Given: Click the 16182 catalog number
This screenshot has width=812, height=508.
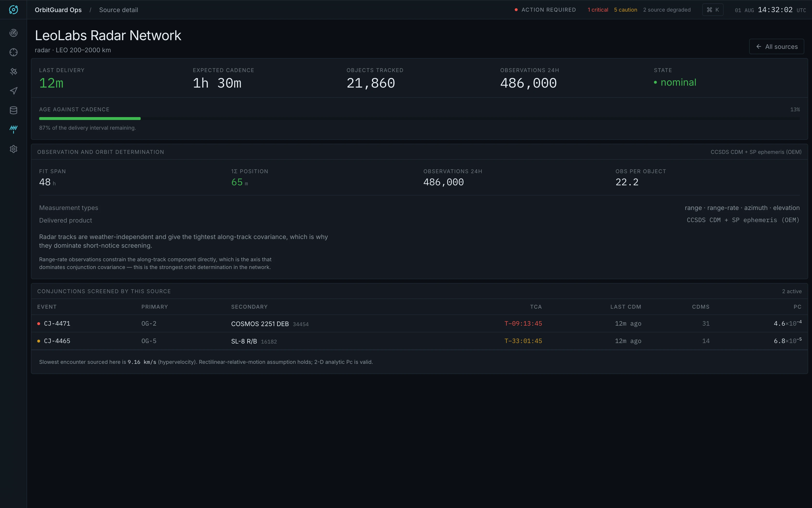Looking at the screenshot, I should pyautogui.click(x=269, y=342).
